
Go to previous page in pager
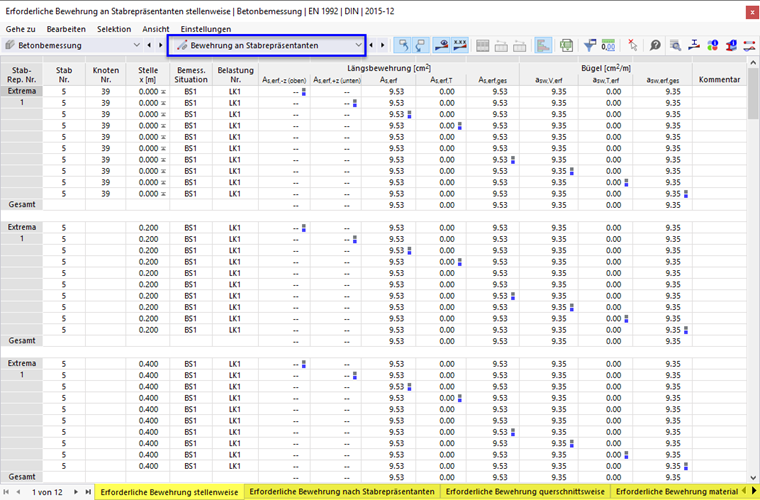tap(18, 492)
